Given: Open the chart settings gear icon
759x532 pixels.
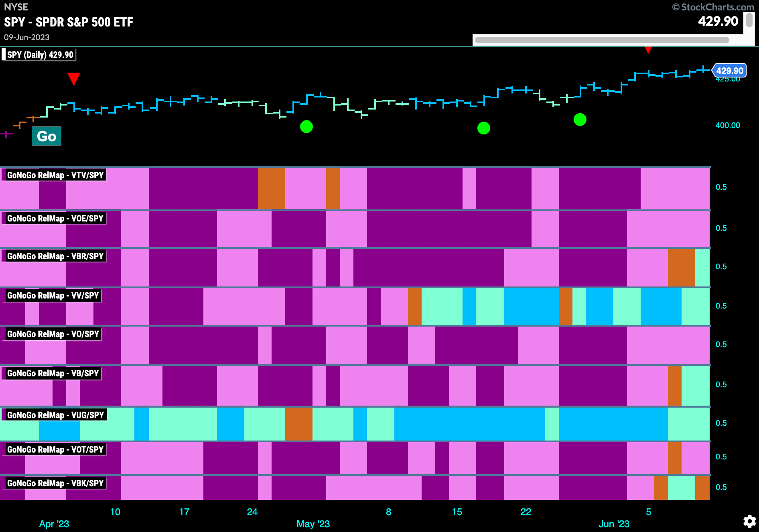Looking at the screenshot, I should click(749, 521).
